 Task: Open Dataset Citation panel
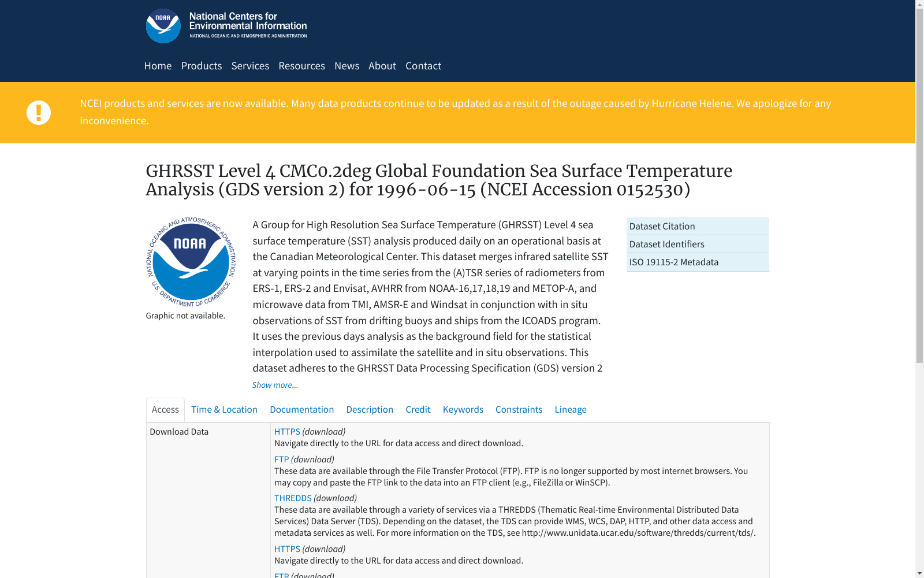[698, 226]
